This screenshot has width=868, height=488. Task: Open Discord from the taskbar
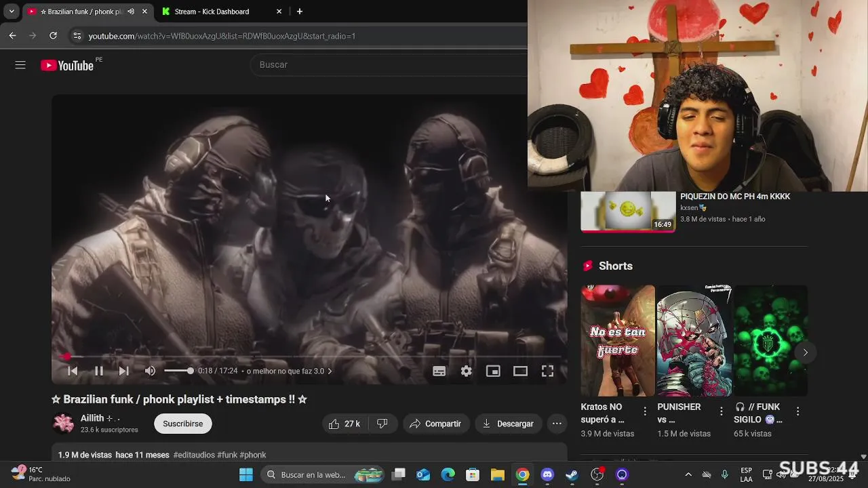(547, 474)
